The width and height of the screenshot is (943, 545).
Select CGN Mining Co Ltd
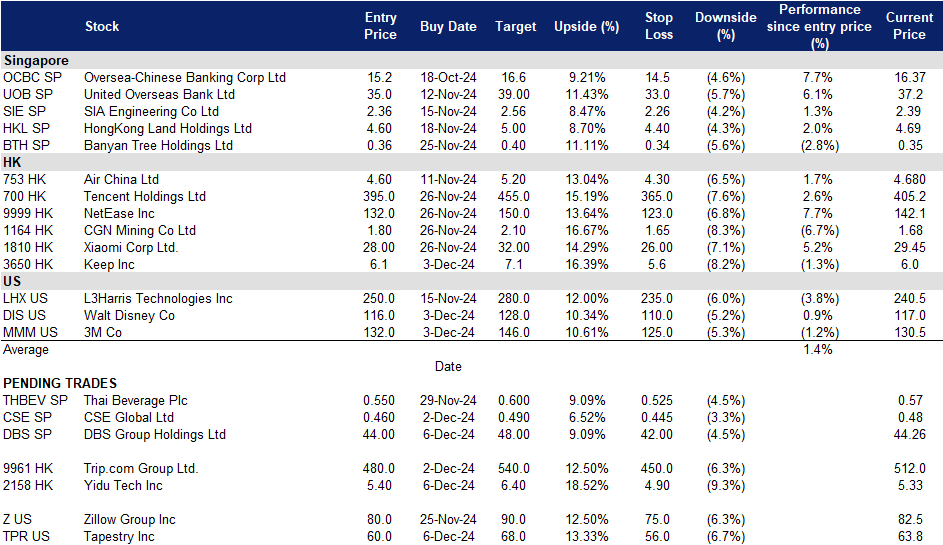(140, 230)
